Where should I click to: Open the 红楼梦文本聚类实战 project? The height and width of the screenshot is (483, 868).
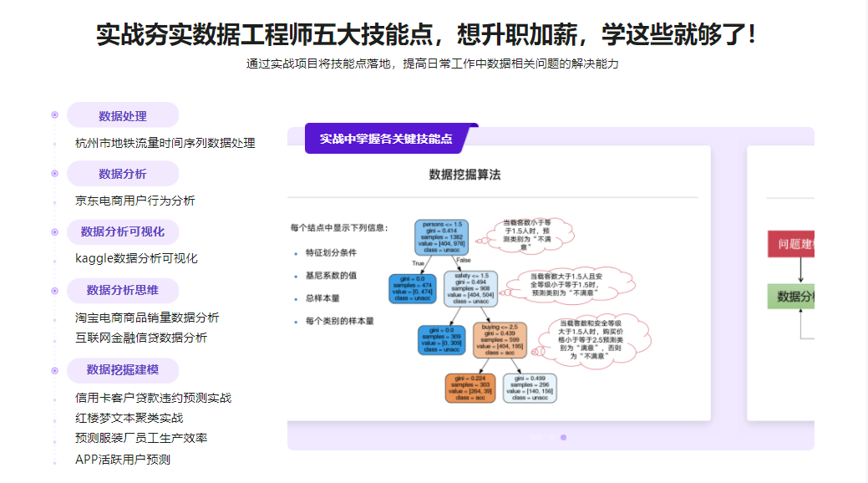pyautogui.click(x=129, y=418)
